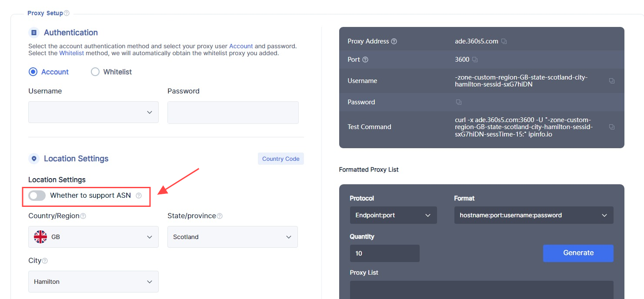Open the Country/Region GB dropdown
The image size is (644, 299).
point(93,237)
